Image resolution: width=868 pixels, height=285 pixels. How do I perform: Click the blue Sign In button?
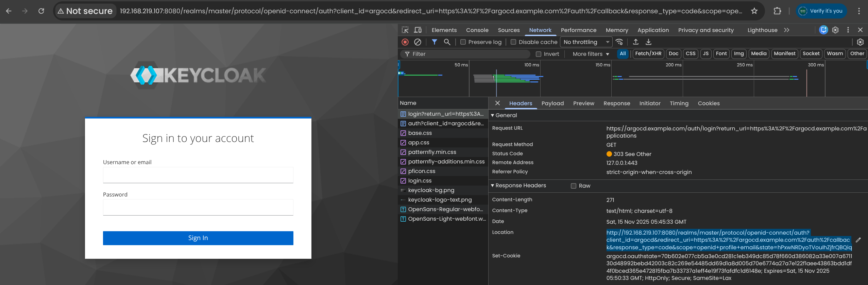pos(198,238)
